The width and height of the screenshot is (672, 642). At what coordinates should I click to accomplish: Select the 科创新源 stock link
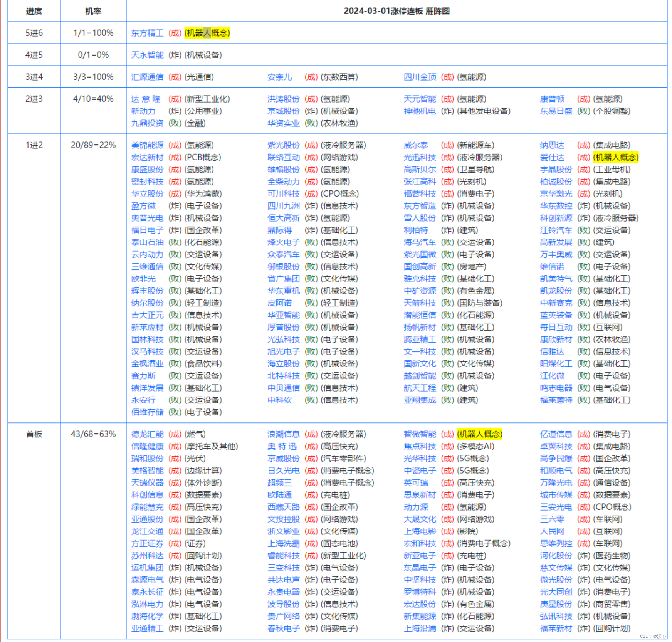pyautogui.click(x=556, y=218)
